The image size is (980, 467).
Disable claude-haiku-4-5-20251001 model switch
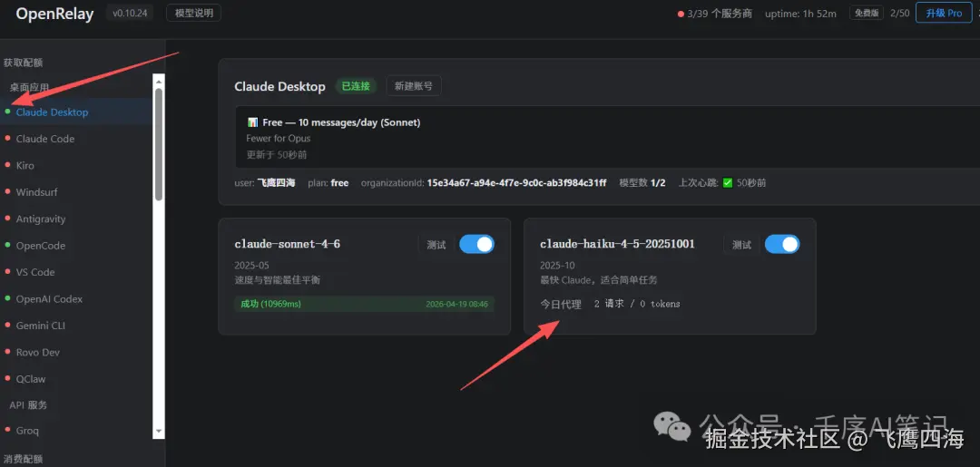pyautogui.click(x=782, y=244)
